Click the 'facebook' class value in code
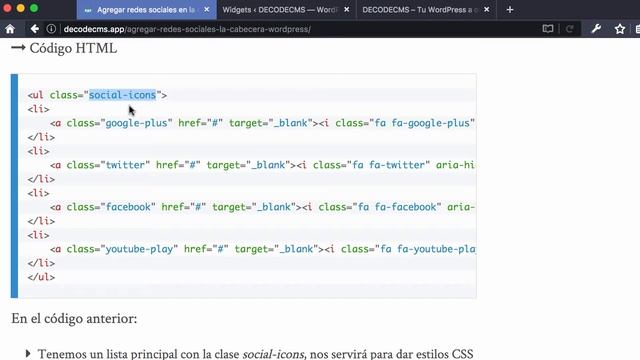 click(x=128, y=207)
